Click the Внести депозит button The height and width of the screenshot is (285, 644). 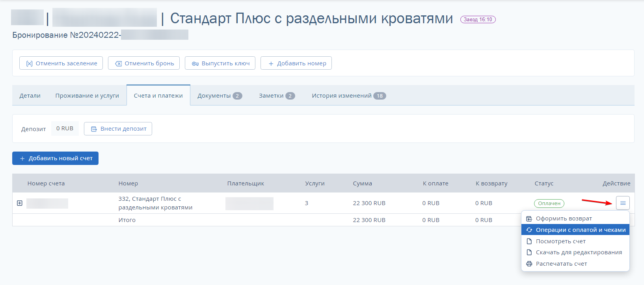point(118,129)
